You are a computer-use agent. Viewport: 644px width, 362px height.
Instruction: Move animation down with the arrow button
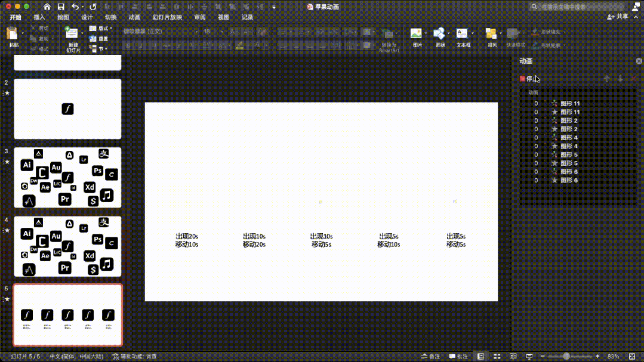pos(620,79)
